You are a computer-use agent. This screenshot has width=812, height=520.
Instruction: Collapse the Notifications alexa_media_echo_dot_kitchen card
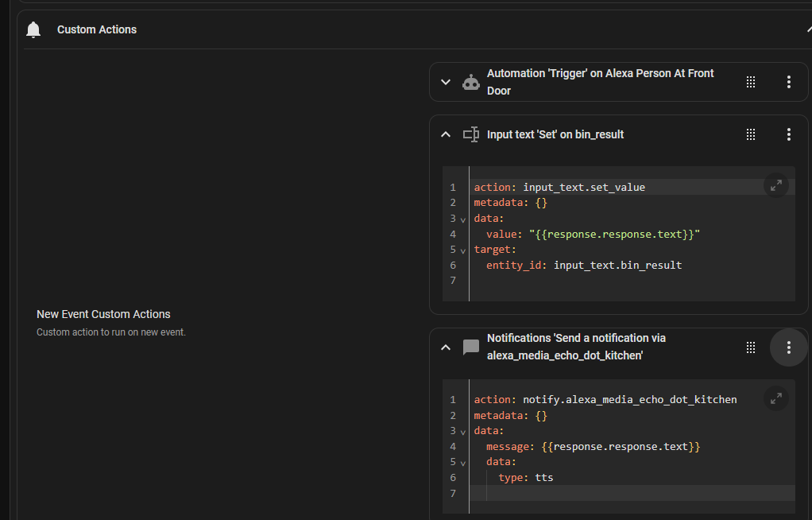coord(446,347)
